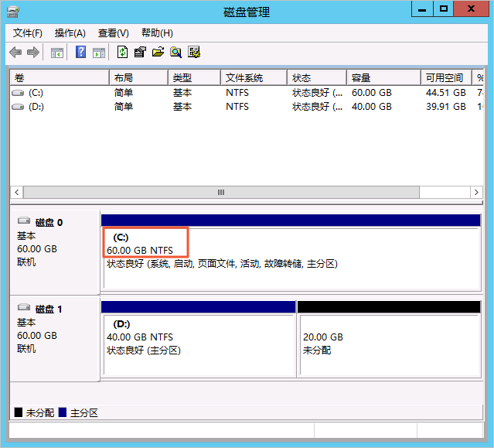This screenshot has width=494, height=448.
Task: Click the 60.00 GB capacity cell
Action: [372, 93]
